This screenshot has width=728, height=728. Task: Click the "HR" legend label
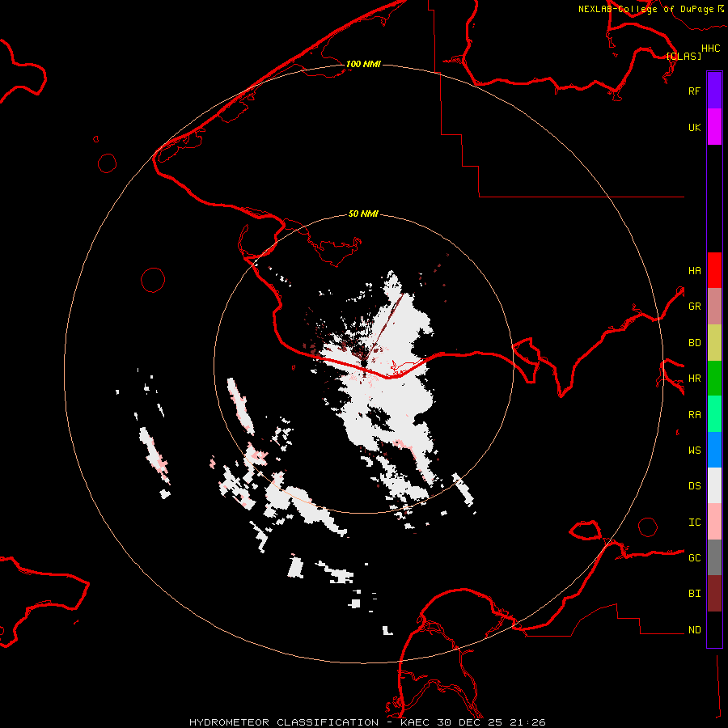694,379
